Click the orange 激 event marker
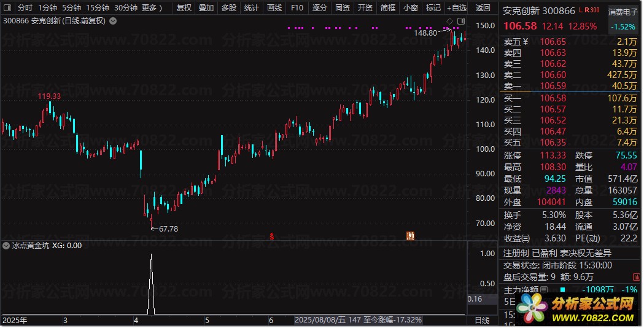 [410, 235]
